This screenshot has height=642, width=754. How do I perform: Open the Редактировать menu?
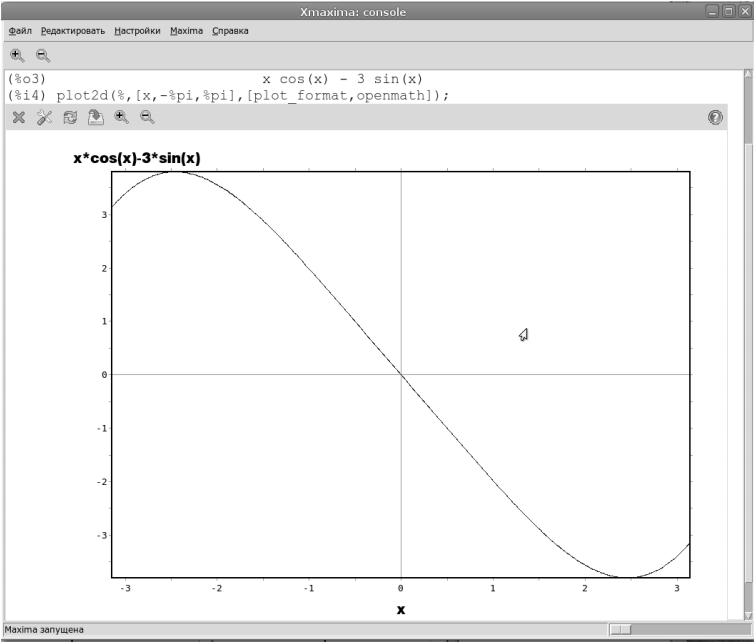pyautogui.click(x=73, y=31)
